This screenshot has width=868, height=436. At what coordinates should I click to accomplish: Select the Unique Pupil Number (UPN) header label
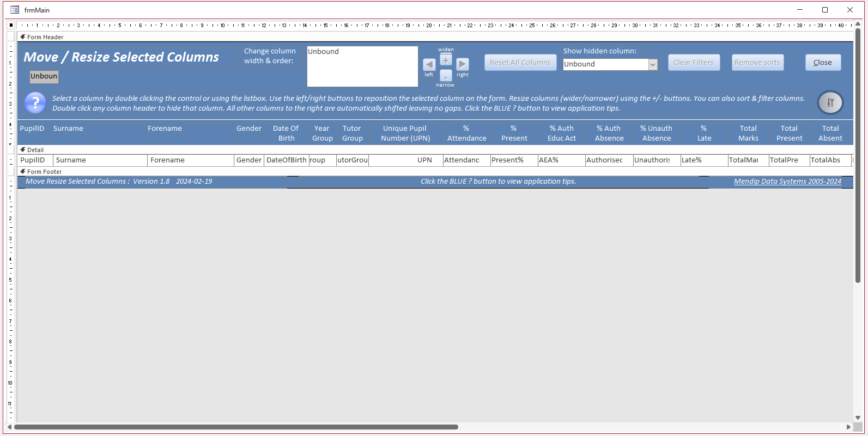(x=405, y=134)
